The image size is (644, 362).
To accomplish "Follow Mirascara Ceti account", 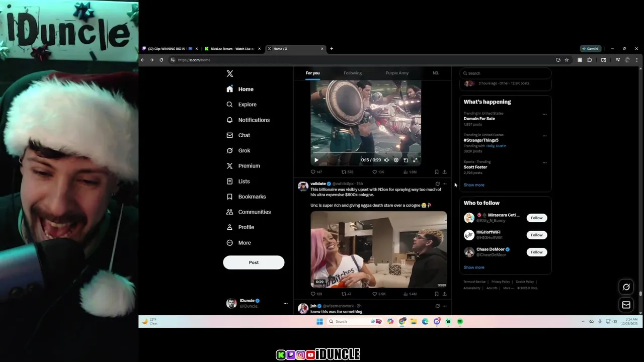I will (537, 218).
